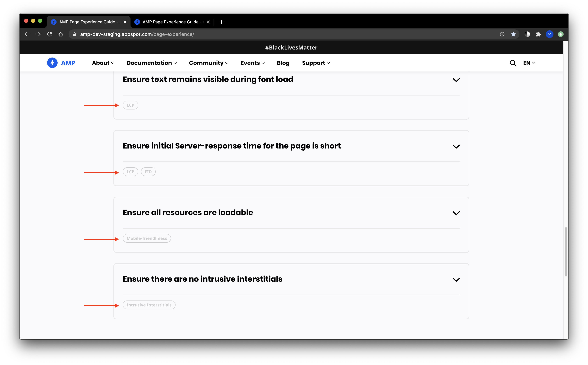Image resolution: width=588 pixels, height=365 pixels.
Task: Click the browser reload icon
Action: coord(50,34)
